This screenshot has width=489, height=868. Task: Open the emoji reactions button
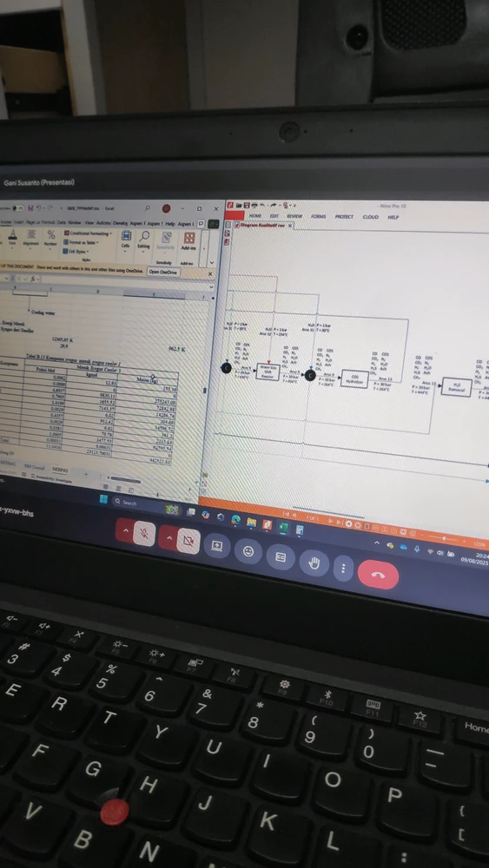(x=248, y=551)
